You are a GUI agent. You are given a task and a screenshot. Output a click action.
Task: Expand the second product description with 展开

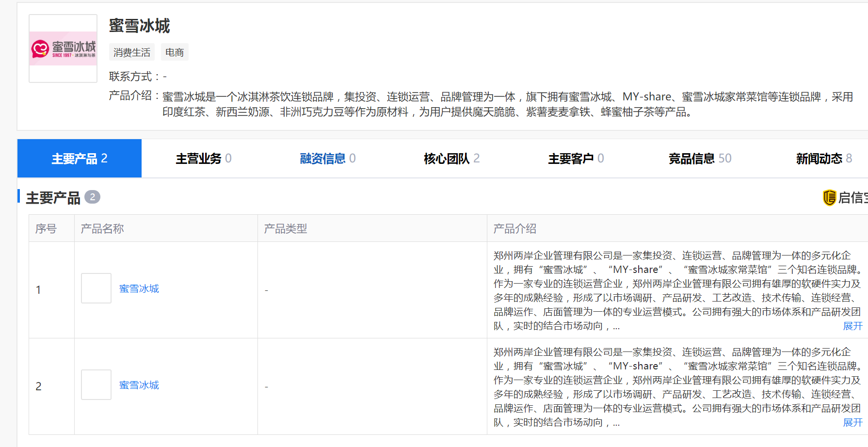pyautogui.click(x=852, y=423)
